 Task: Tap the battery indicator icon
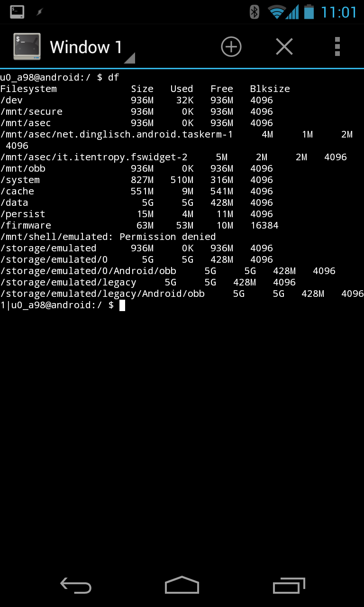309,11
